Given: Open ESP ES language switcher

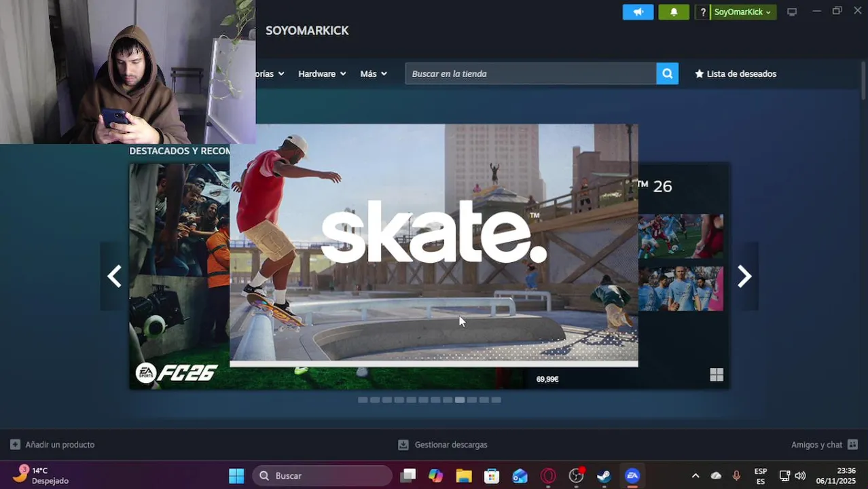Looking at the screenshot, I should 761,476.
